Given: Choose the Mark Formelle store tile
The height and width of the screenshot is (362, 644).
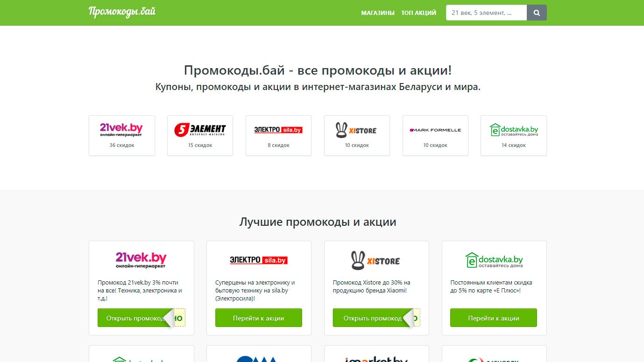Looking at the screenshot, I should [435, 135].
